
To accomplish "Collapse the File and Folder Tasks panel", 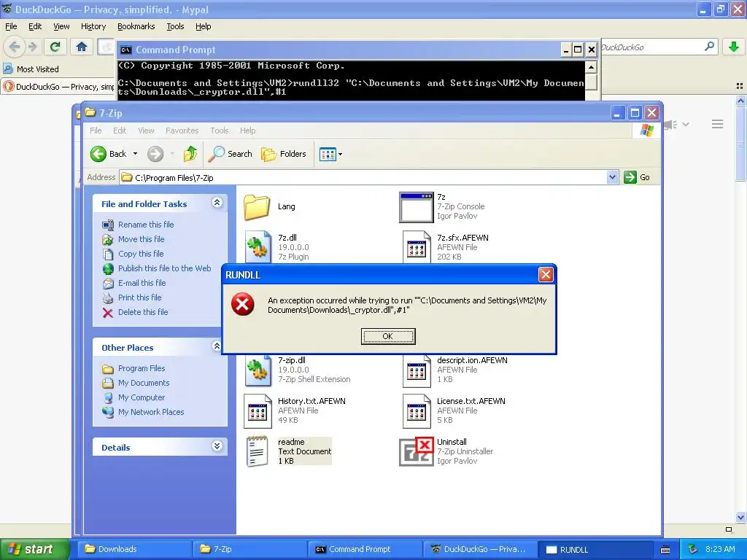I will click(x=217, y=203).
